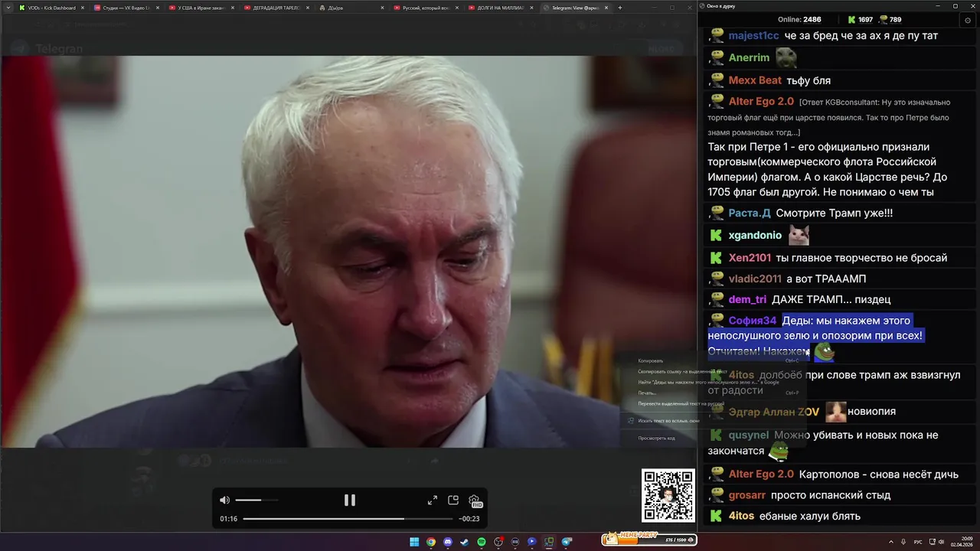The height and width of the screenshot is (551, 980).
Task: Click the cat emote by xgandonio
Action: (799, 234)
